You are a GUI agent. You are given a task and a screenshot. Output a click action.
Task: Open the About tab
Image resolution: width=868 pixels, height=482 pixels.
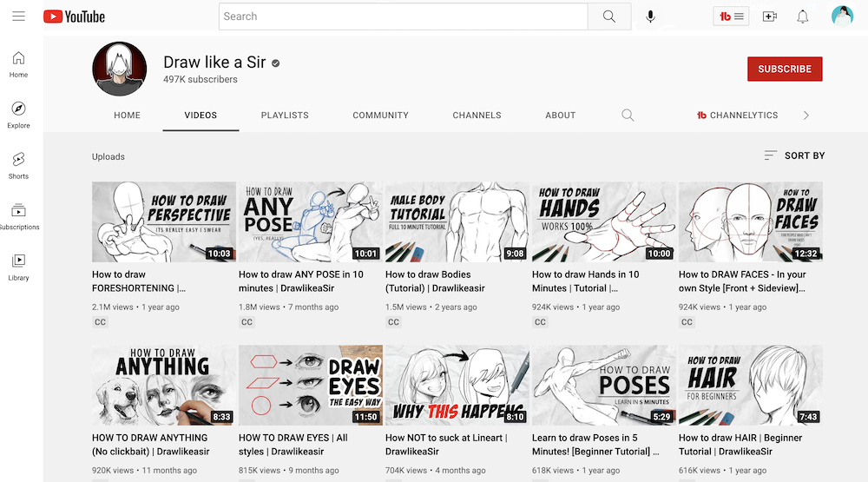click(560, 116)
